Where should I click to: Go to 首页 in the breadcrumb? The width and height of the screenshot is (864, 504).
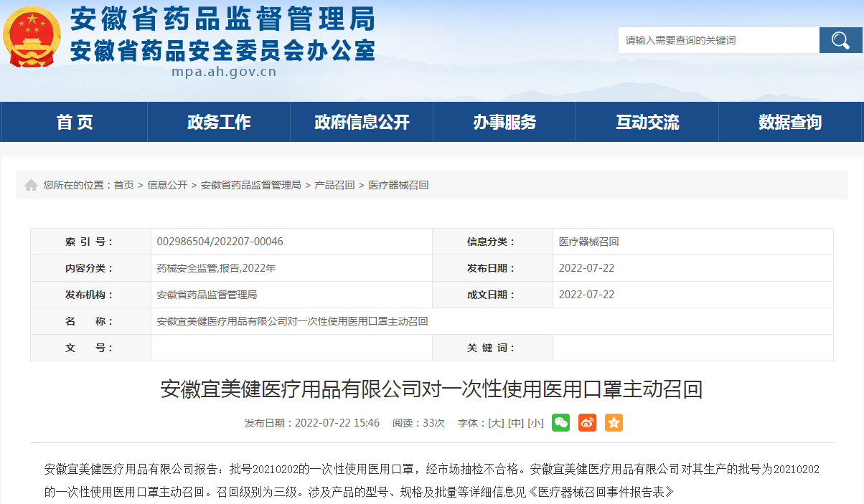(123, 185)
